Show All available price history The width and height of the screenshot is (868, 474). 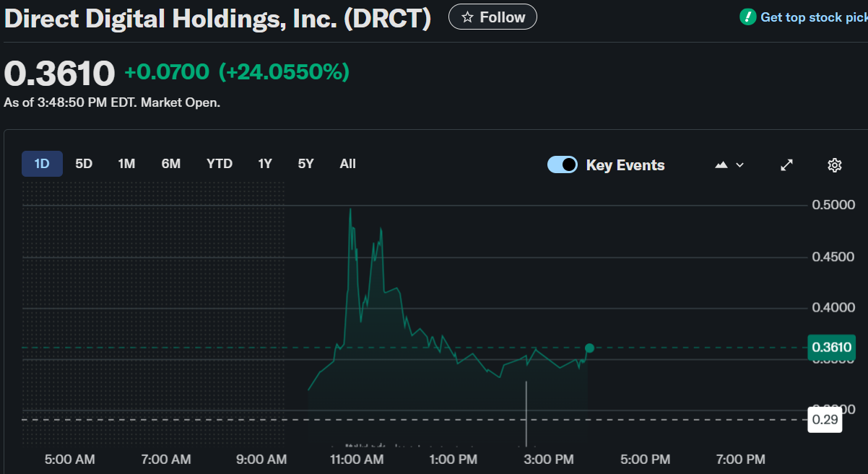[348, 164]
